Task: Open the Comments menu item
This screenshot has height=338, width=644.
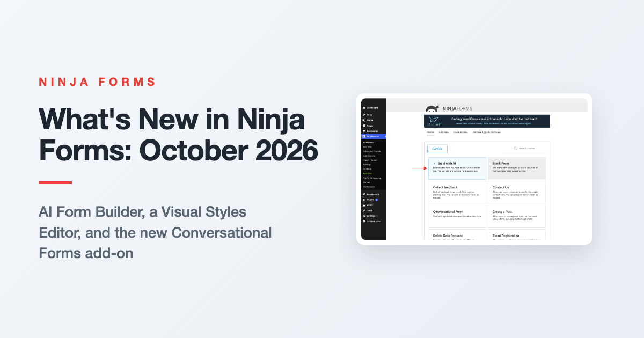Action: (374, 131)
